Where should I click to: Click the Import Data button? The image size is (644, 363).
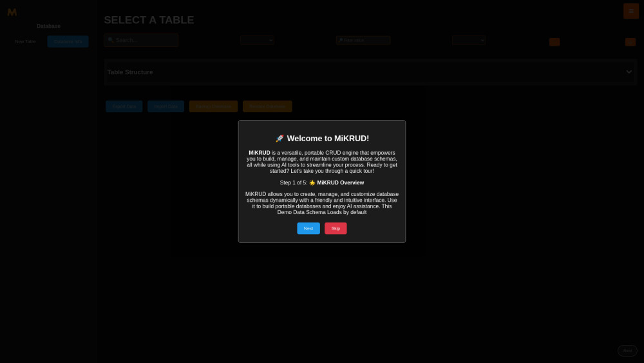click(166, 106)
